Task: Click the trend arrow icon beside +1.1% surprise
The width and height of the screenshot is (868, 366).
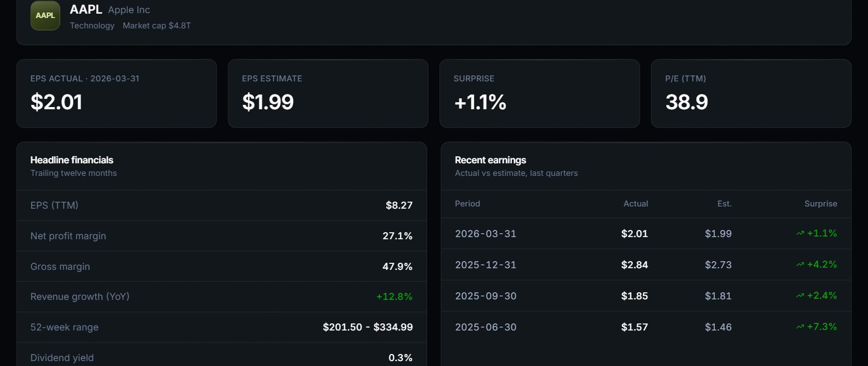Action: 800,233
